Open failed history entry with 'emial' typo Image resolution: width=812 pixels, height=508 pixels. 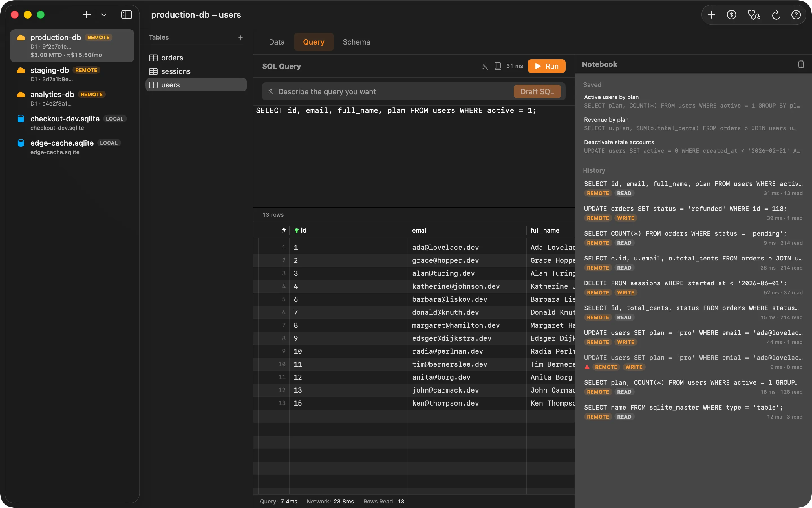click(693, 362)
